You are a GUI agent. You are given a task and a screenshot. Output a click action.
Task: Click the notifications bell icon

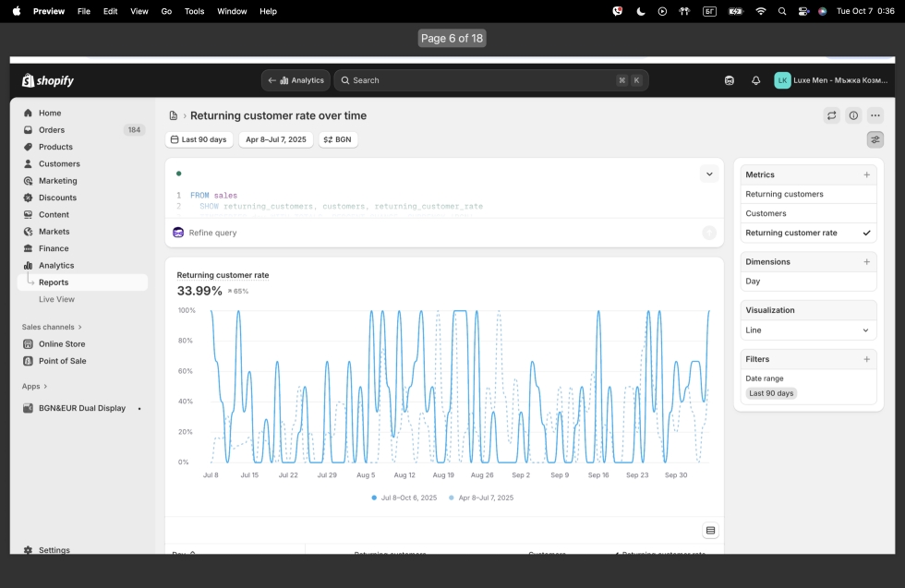tap(755, 80)
